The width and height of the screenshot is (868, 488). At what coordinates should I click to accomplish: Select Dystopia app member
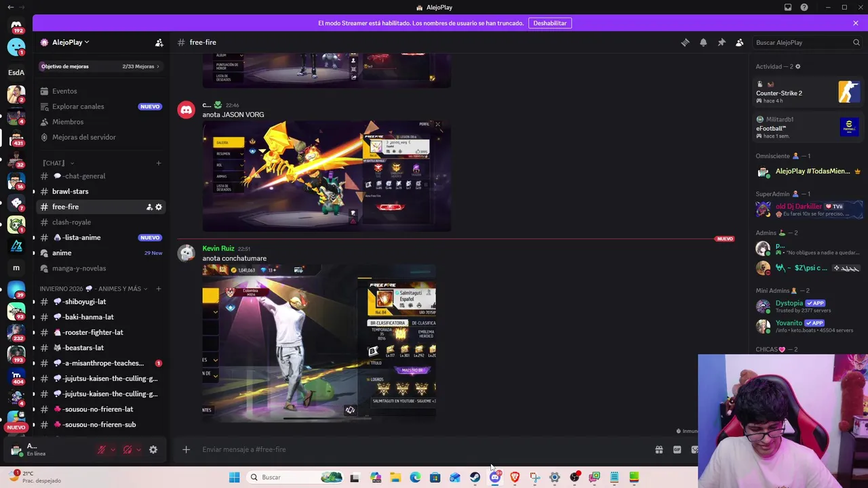(x=808, y=306)
